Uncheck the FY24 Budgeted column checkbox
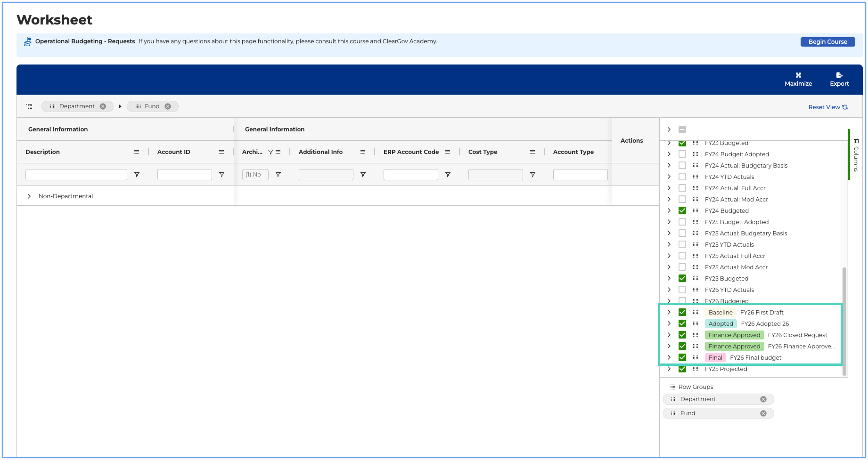The width and height of the screenshot is (868, 460). [682, 211]
